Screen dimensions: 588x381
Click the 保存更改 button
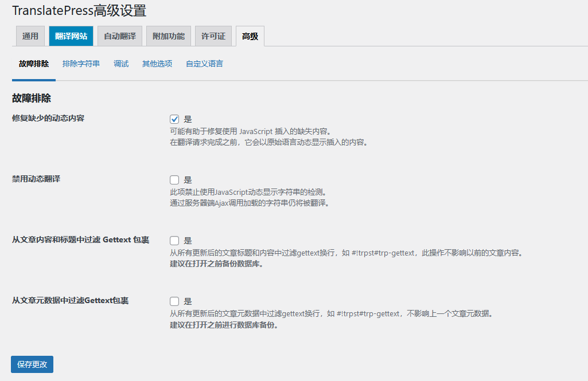pos(32,364)
